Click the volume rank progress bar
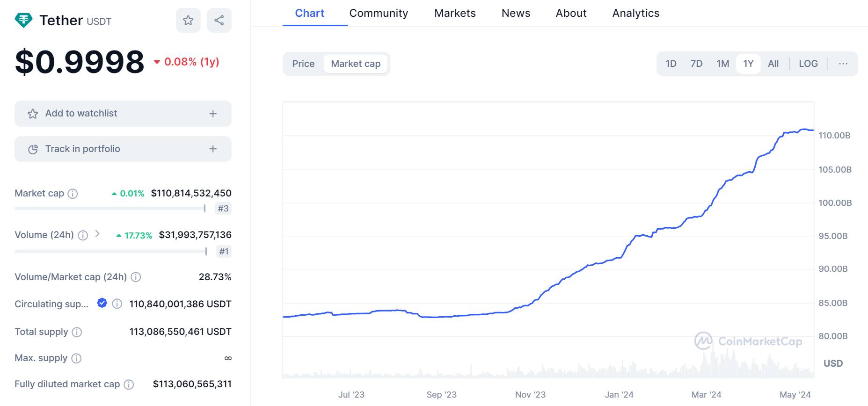 pyautogui.click(x=111, y=252)
